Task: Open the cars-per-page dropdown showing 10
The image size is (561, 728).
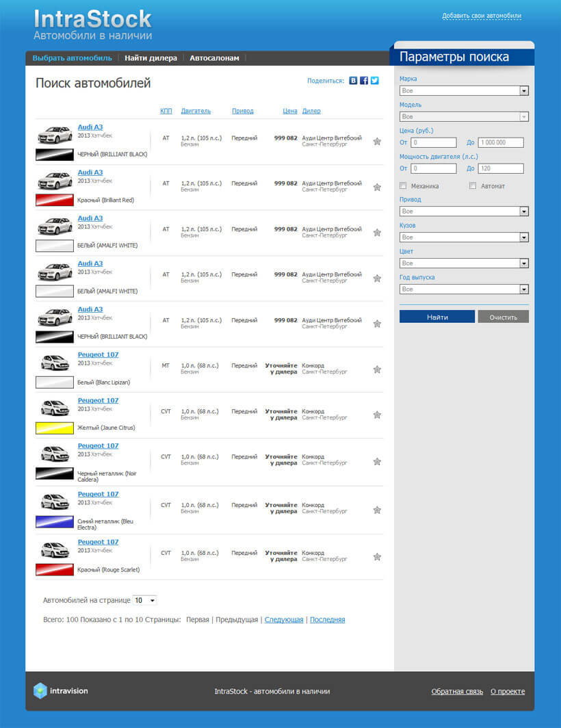Action: pos(145,600)
